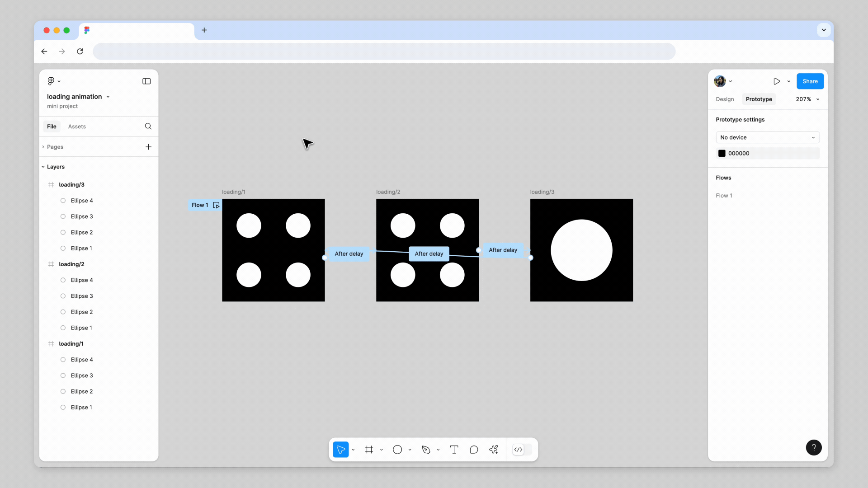Toggle the sidebar collapse panel icon
The height and width of the screenshot is (488, 868).
pos(146,81)
